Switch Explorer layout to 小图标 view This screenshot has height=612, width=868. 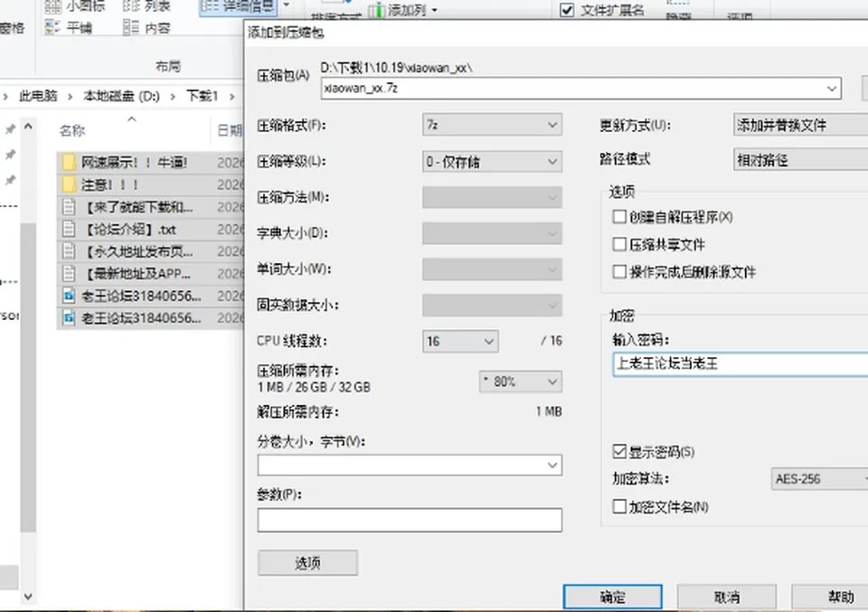74,6
